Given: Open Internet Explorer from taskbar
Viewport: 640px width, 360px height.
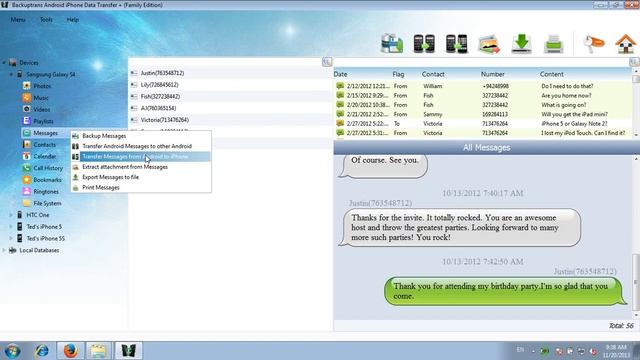Looking at the screenshot, I should [41, 351].
